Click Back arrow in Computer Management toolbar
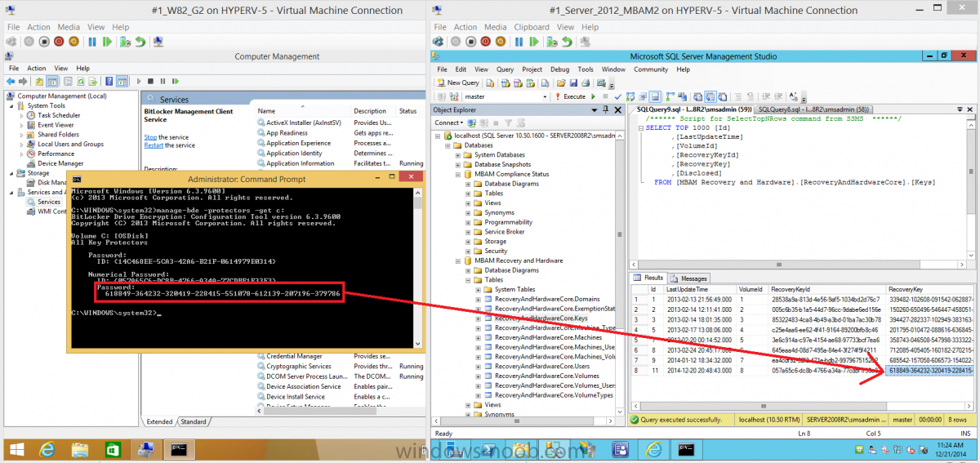 point(11,81)
